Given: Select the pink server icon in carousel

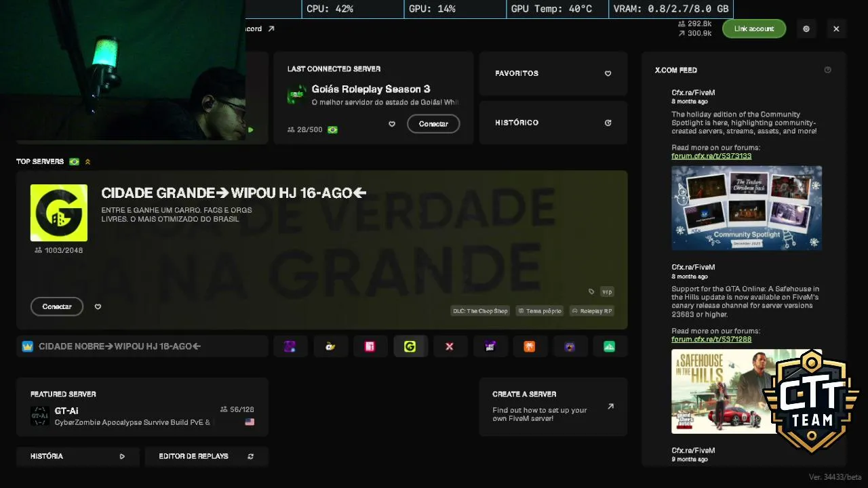Looking at the screenshot, I should 370,346.
